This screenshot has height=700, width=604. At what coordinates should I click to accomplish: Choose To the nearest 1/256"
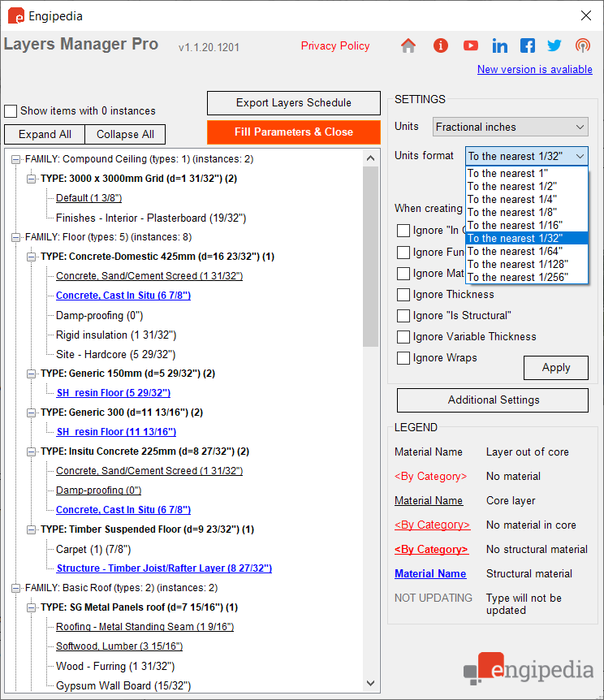click(x=527, y=277)
